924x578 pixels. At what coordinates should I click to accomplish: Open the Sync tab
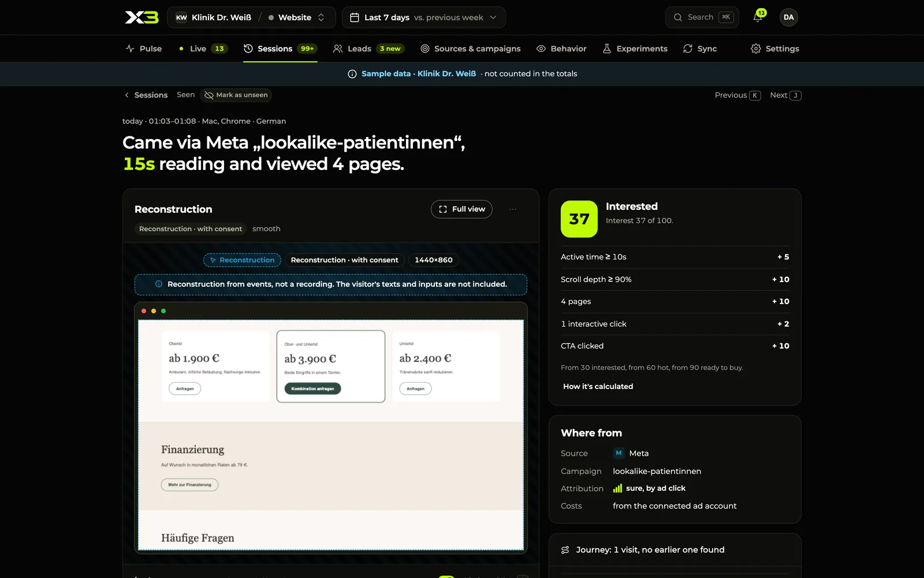pyautogui.click(x=700, y=49)
